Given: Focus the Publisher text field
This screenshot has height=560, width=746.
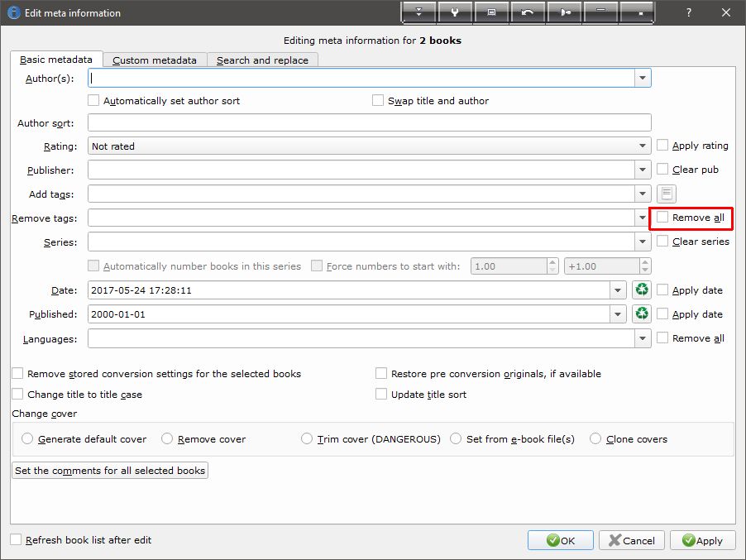Looking at the screenshot, I should (x=361, y=170).
